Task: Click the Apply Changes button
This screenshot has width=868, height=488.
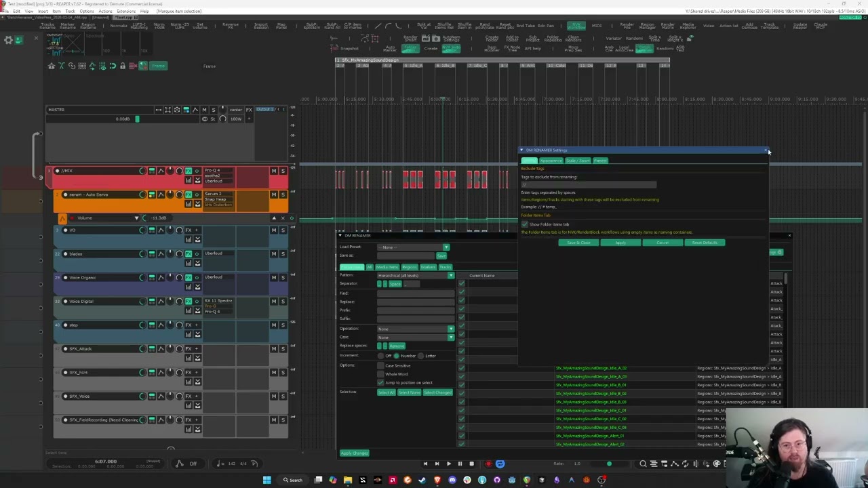Action: tap(354, 453)
